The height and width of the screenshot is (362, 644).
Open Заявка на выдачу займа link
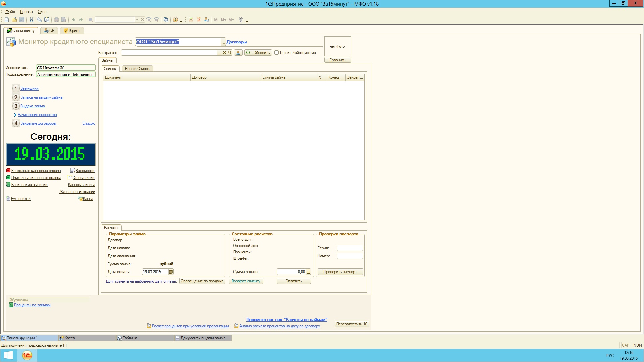pyautogui.click(x=41, y=97)
